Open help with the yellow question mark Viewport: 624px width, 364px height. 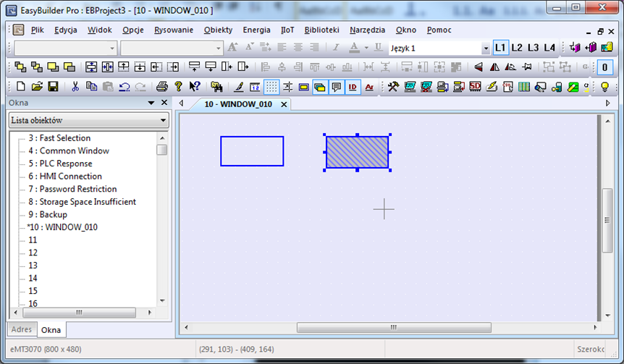[x=178, y=86]
